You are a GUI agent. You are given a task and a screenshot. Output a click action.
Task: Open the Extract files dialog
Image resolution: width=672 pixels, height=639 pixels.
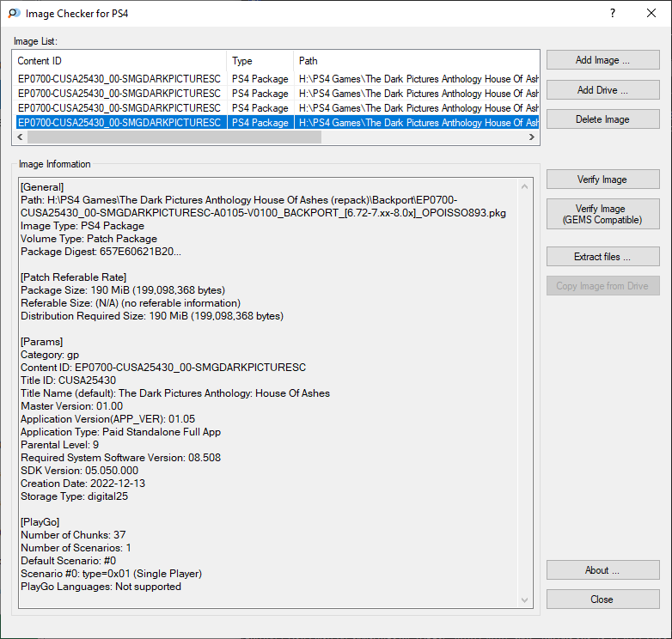pyautogui.click(x=602, y=257)
